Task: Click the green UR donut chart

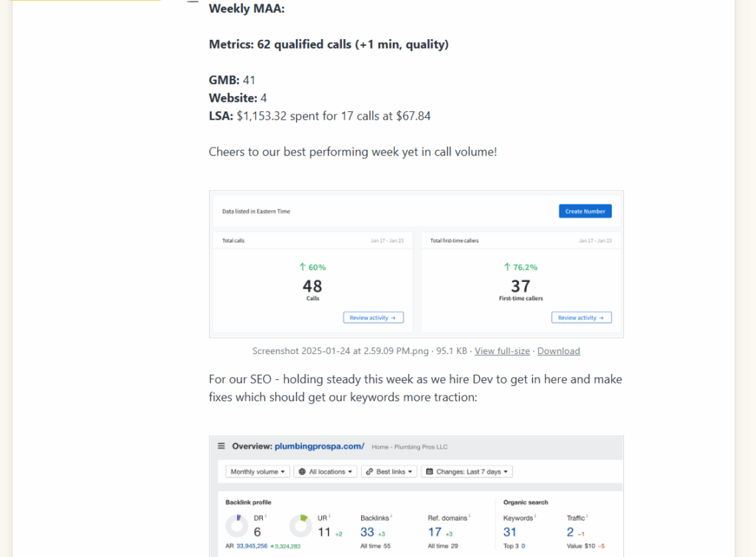Action: pyautogui.click(x=300, y=526)
